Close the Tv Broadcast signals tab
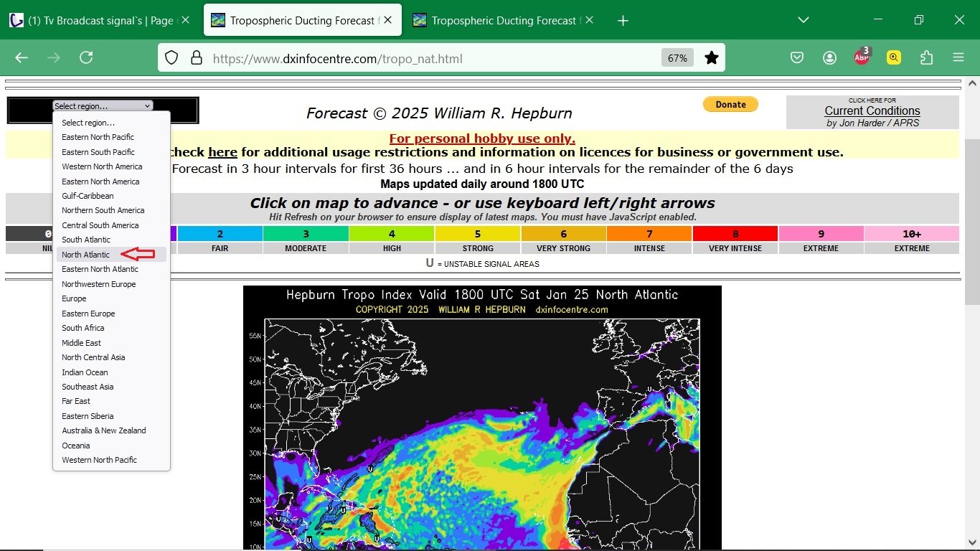Image resolution: width=980 pixels, height=551 pixels. click(x=185, y=20)
